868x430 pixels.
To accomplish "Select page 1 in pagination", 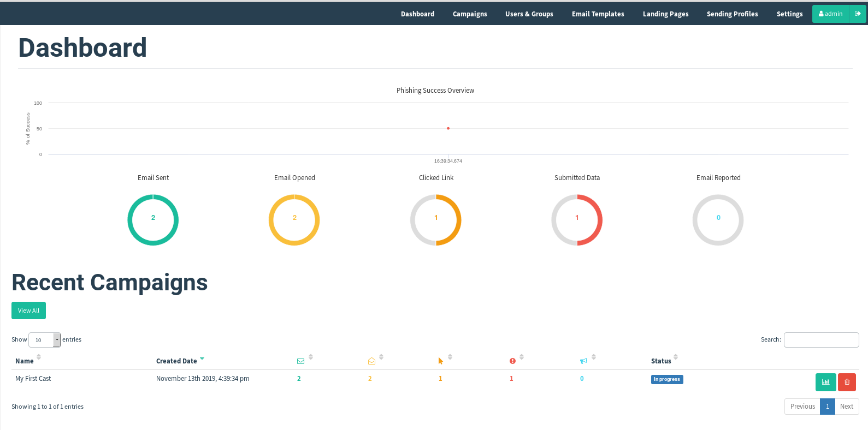I will [x=828, y=407].
